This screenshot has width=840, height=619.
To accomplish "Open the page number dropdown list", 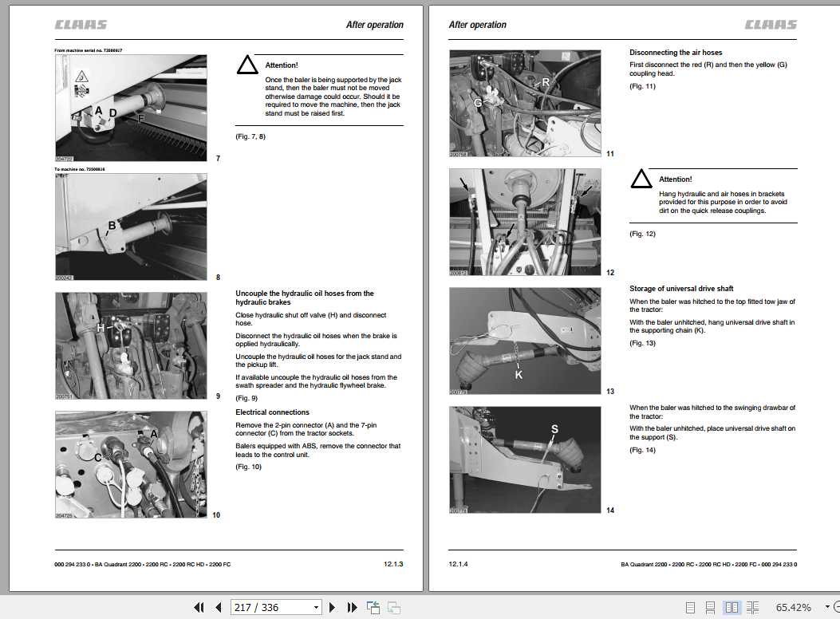I will [316, 607].
